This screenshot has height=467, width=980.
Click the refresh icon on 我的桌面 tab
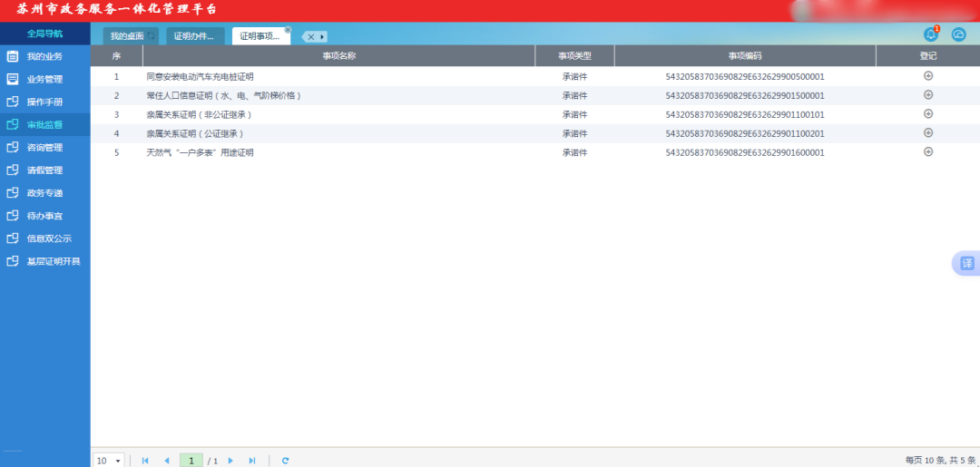pos(152,36)
